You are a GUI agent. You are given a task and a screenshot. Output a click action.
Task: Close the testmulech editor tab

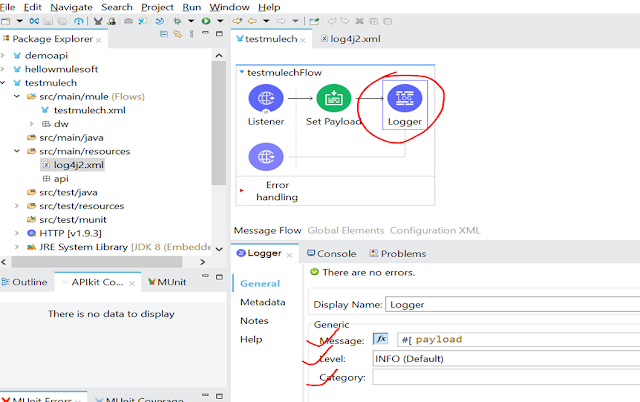(x=303, y=40)
